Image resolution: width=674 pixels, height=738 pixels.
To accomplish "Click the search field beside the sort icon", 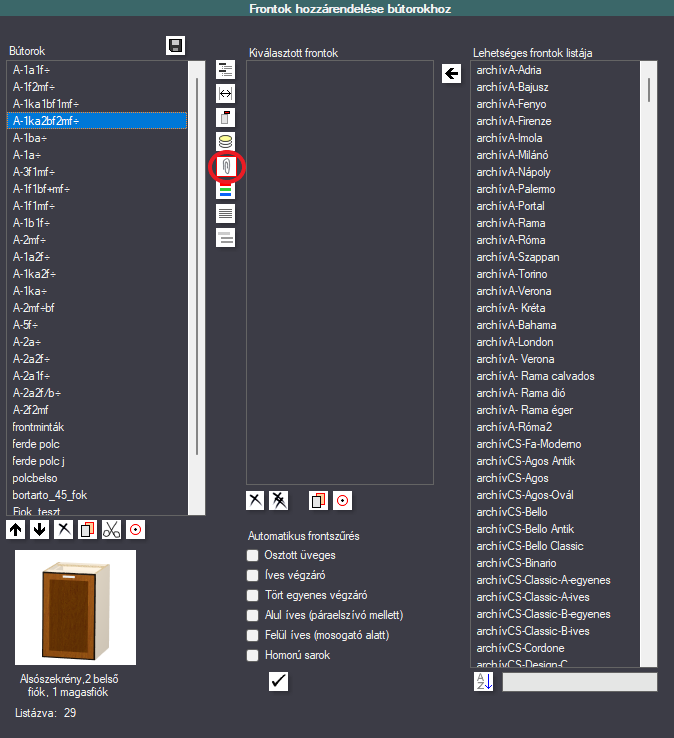I will [x=579, y=682].
